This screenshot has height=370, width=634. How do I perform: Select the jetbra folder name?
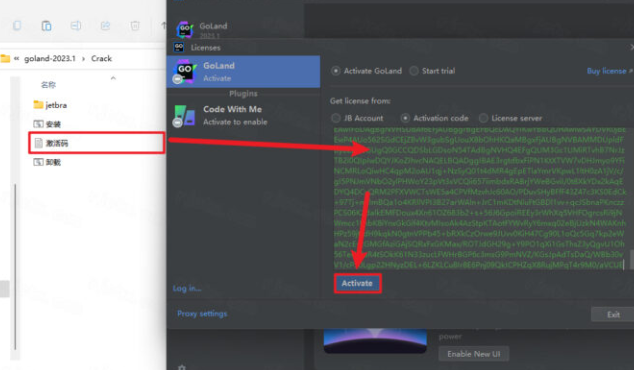[x=56, y=105]
